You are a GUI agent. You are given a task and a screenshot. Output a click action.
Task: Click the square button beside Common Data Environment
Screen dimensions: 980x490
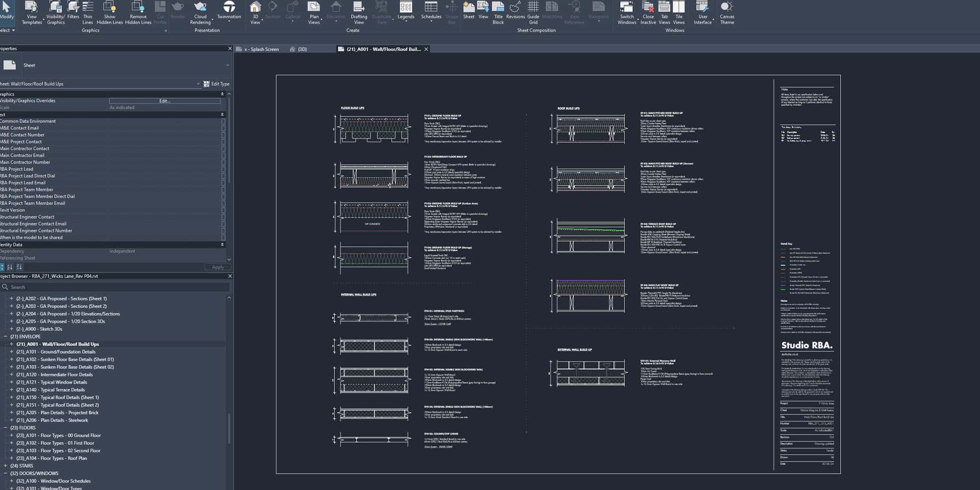223,121
